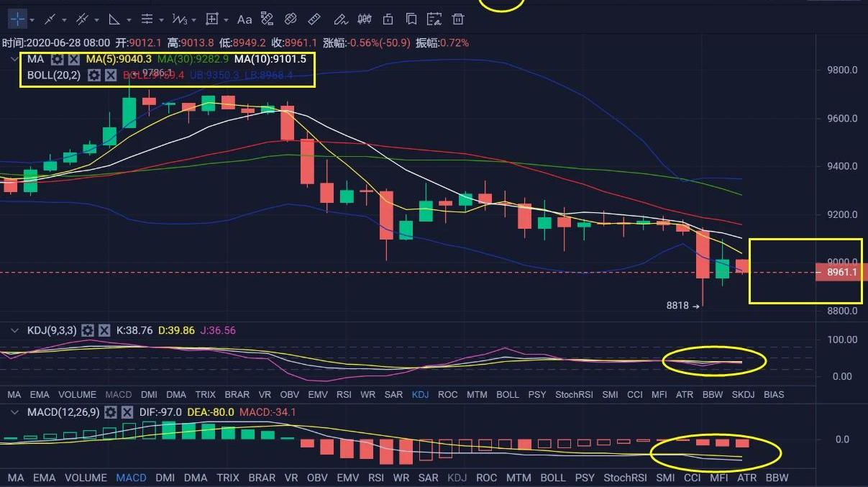Pick the Elliott wave drawing tool

180,19
